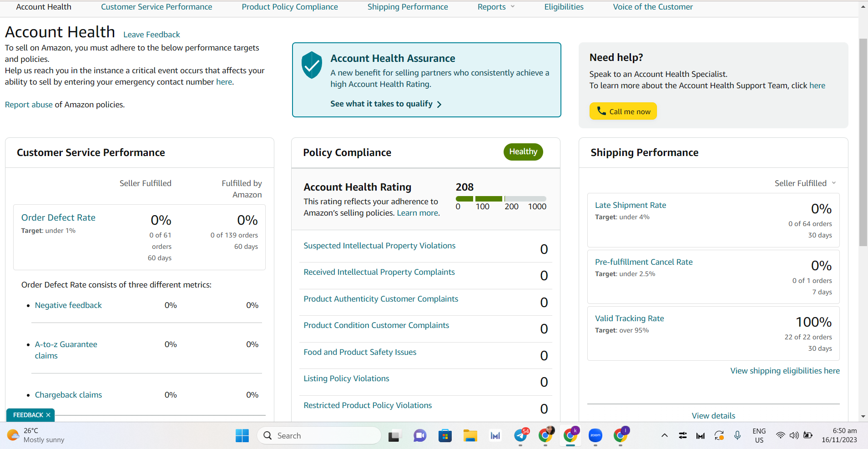
Task: Click the Call me now button
Action: point(623,111)
